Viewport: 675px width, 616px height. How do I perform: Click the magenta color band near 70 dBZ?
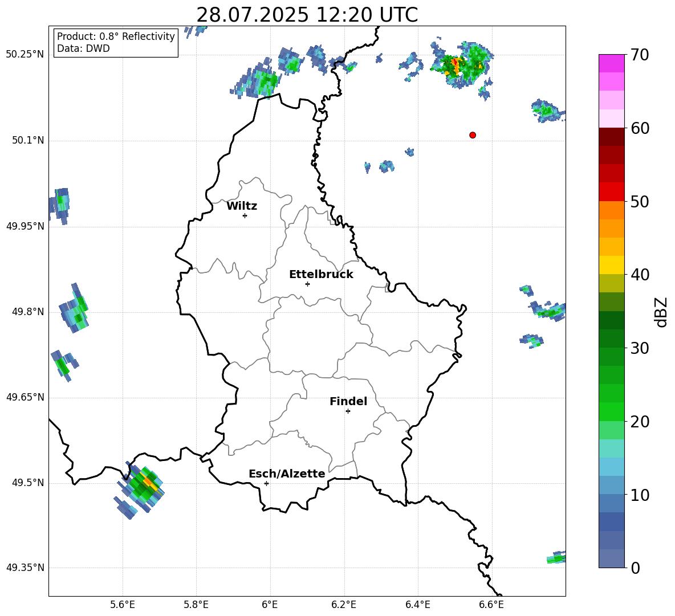[x=612, y=63]
